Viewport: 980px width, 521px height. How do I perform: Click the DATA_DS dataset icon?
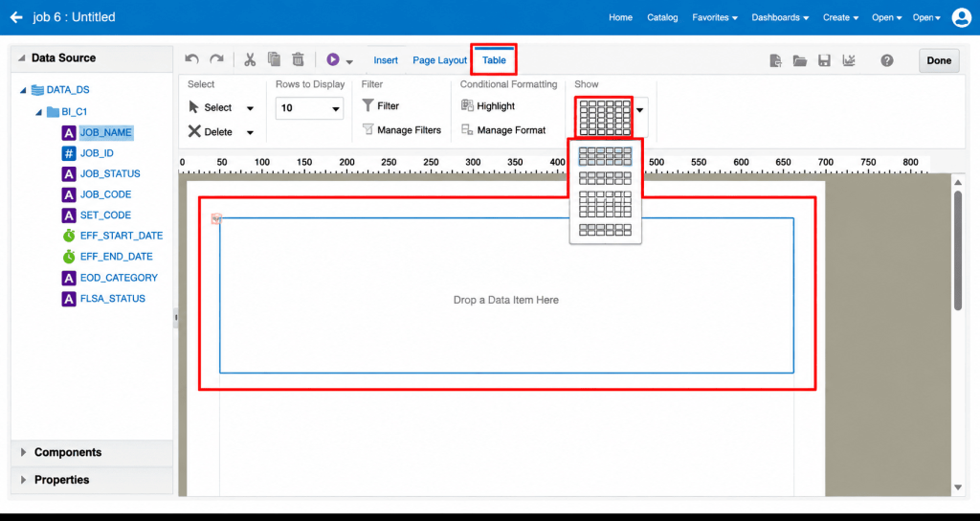click(37, 90)
